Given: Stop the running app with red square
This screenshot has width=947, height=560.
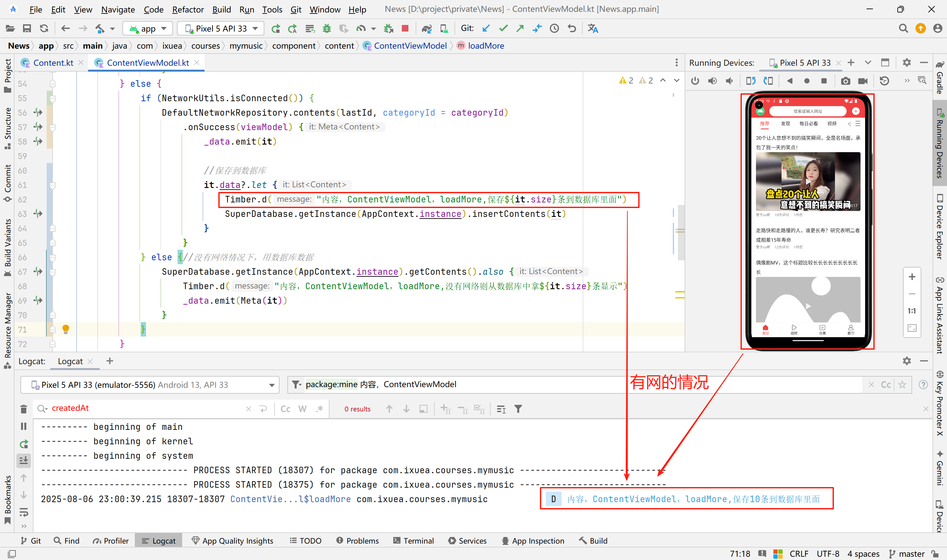Looking at the screenshot, I should 405,28.
